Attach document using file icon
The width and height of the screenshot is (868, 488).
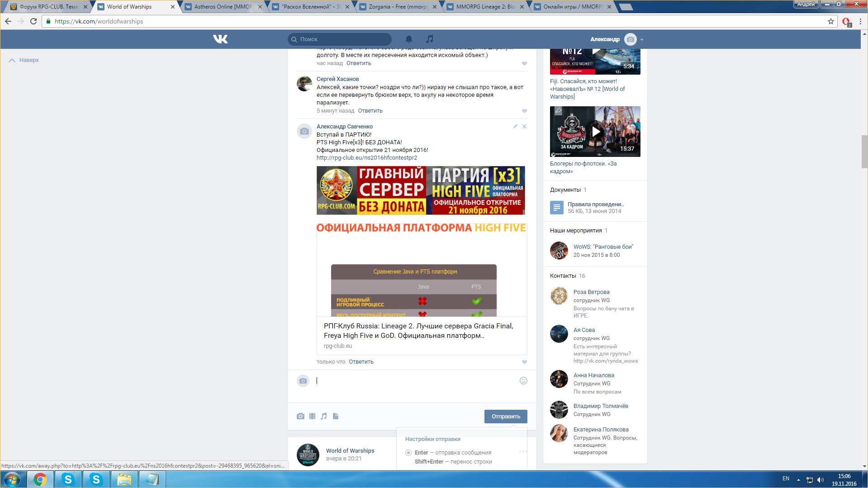click(x=336, y=416)
